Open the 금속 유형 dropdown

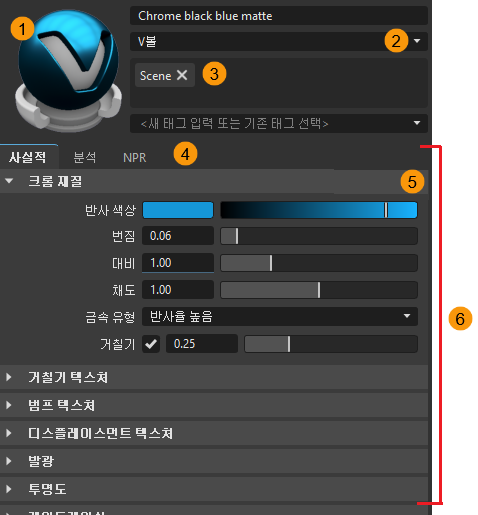click(x=280, y=316)
